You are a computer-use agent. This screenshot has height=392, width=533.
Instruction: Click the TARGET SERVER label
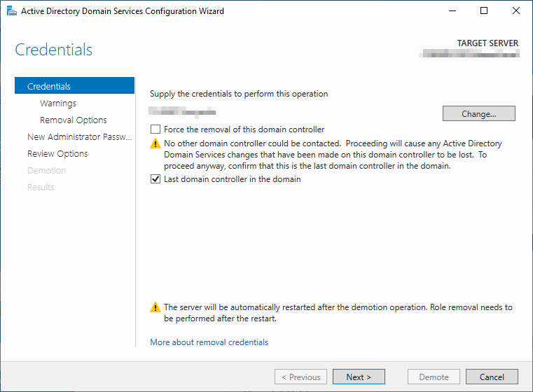(487, 43)
